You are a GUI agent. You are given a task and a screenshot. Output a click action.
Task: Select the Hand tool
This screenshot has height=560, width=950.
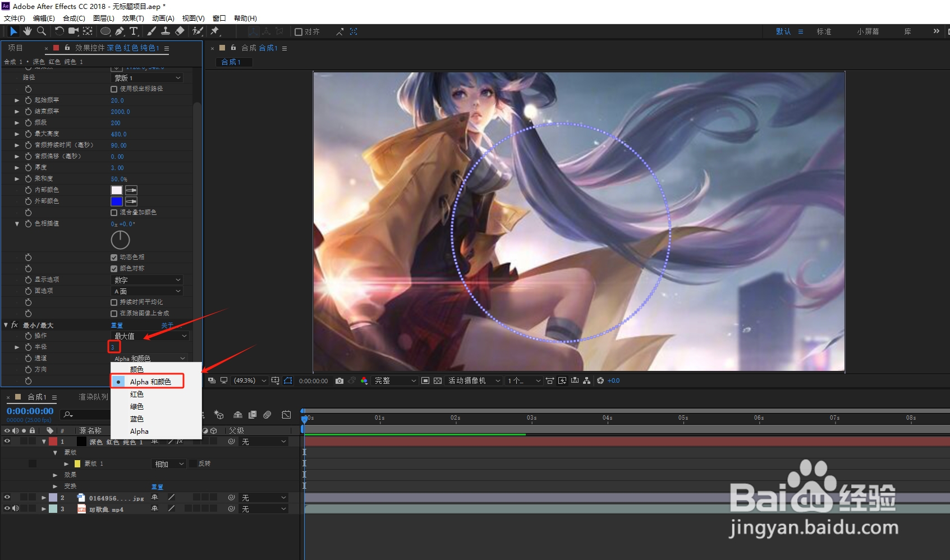27,31
